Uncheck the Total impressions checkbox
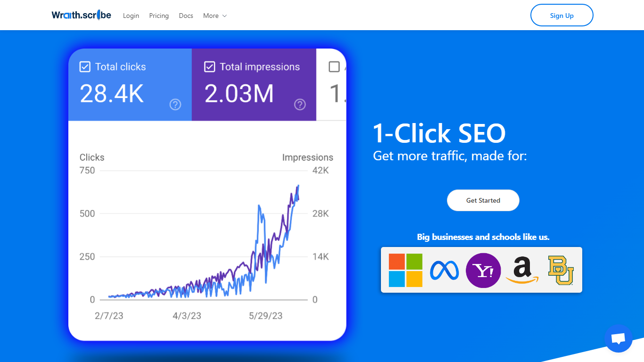Image resolution: width=644 pixels, height=362 pixels. pos(209,67)
